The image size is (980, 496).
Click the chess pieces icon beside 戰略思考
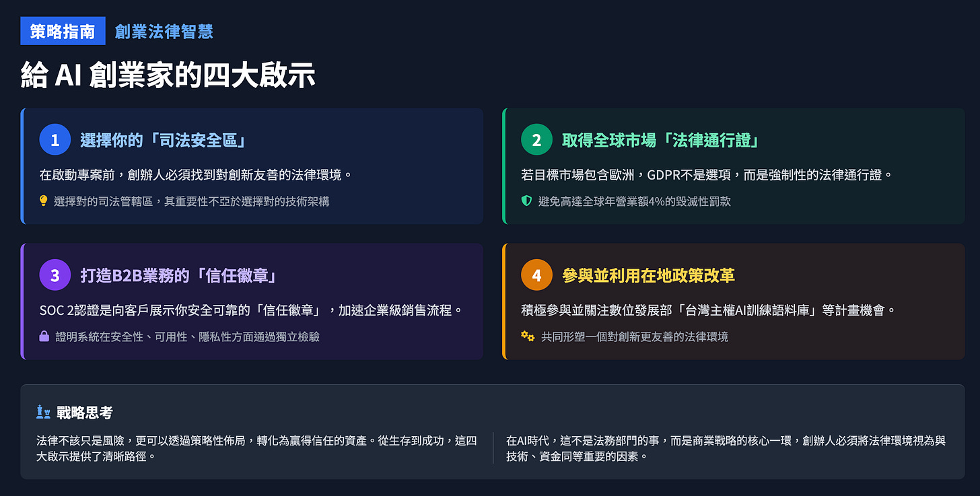pyautogui.click(x=44, y=412)
